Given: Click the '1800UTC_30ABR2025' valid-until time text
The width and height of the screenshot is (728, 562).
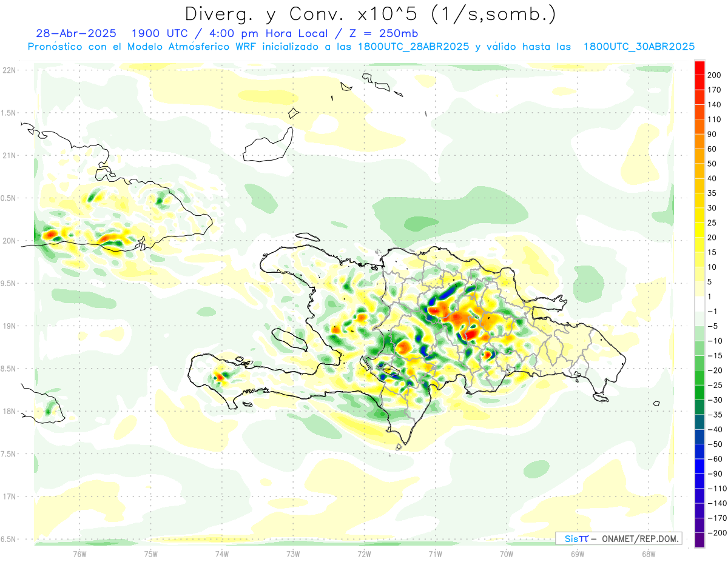Looking at the screenshot, I should pos(639,47).
